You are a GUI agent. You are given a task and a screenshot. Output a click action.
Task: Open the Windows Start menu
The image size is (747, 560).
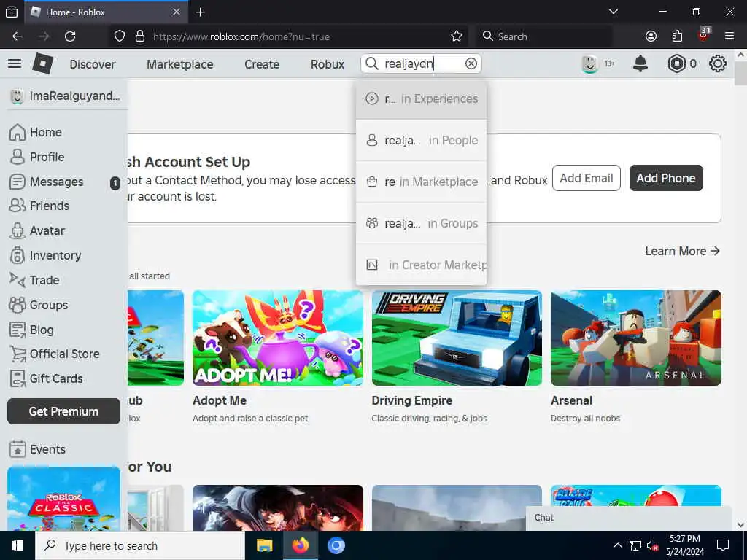(18, 545)
